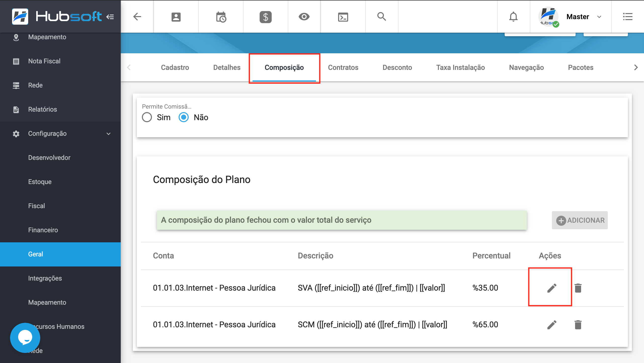Click SVA description cell text

click(371, 288)
